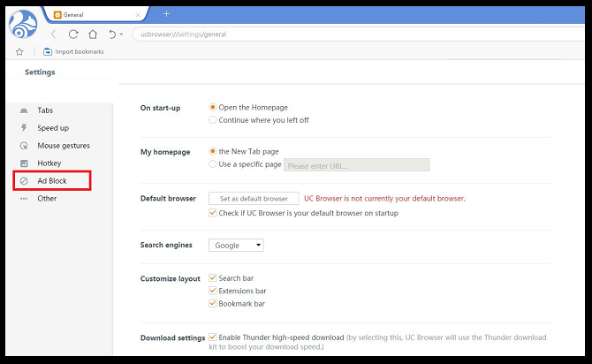Reload the current page
The height and width of the screenshot is (364, 592).
tap(73, 34)
